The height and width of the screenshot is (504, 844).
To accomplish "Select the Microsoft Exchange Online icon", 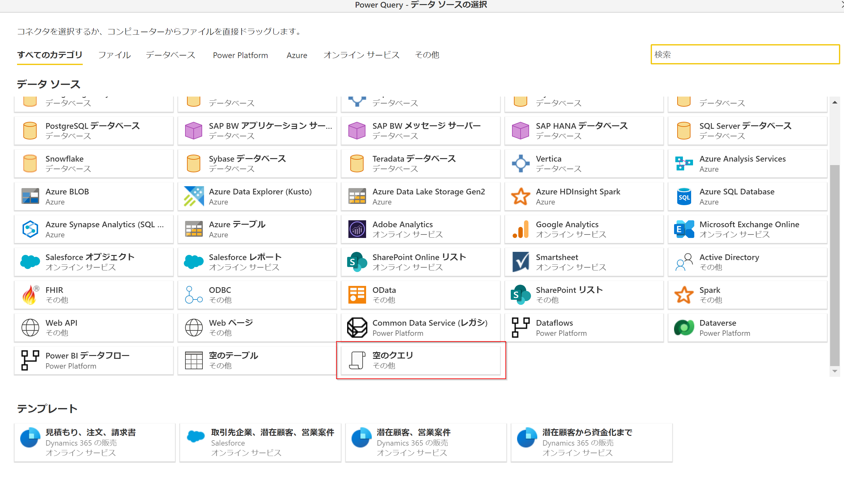I will (684, 229).
